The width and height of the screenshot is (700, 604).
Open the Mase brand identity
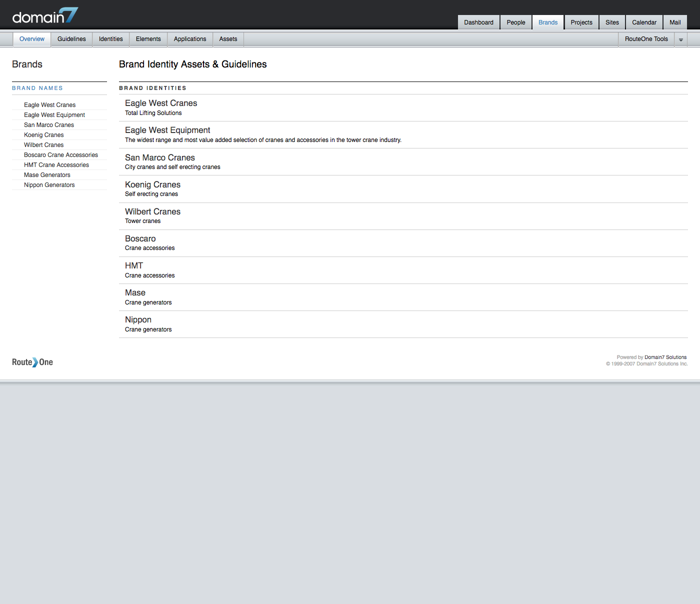(x=135, y=292)
